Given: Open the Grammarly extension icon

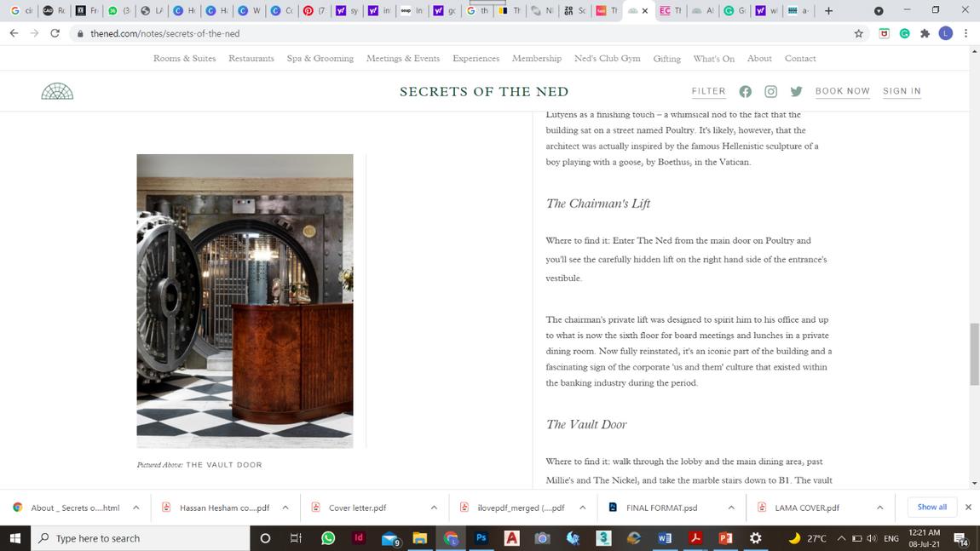Looking at the screenshot, I should pos(904,34).
